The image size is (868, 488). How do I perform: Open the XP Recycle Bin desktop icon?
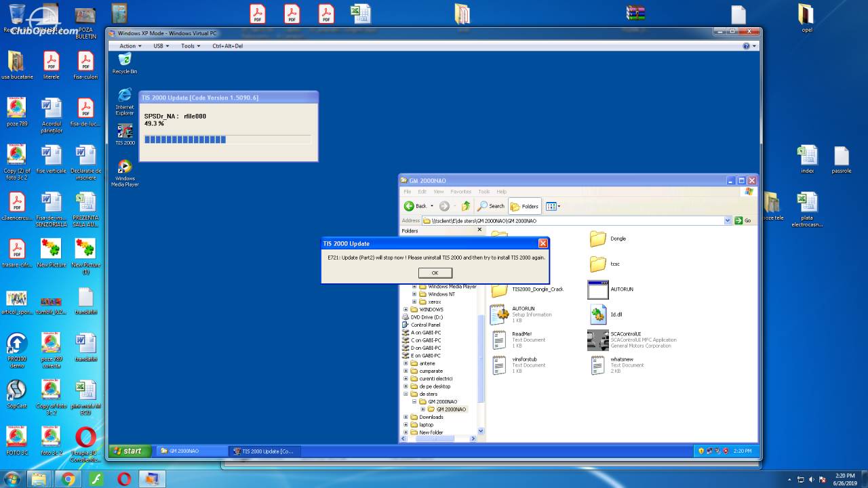[x=125, y=64]
